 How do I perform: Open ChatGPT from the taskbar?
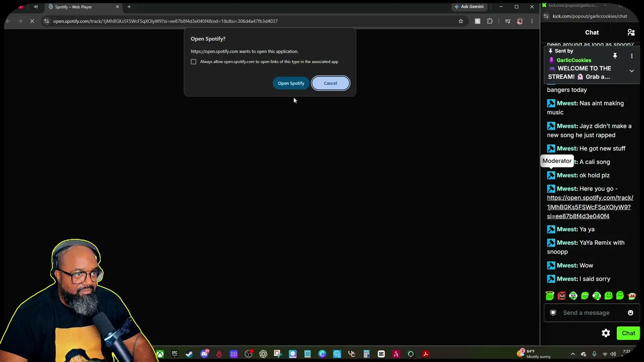pyautogui.click(x=263, y=354)
